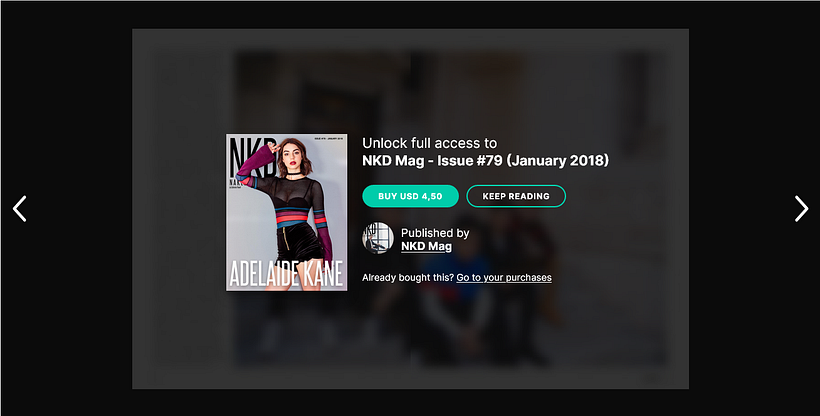Open the NKD Mag publisher link
This screenshot has height=416, width=820.
point(426,246)
